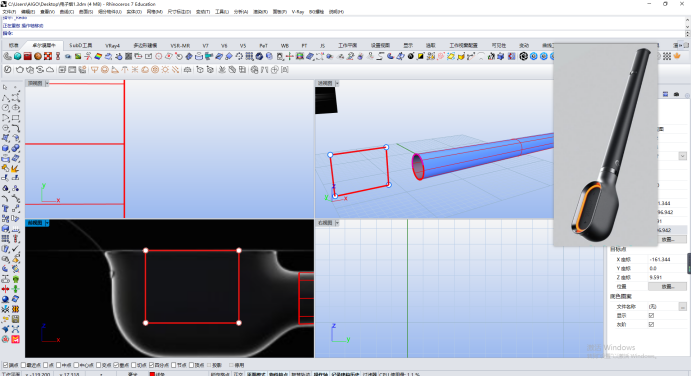Switch to the VRay4 toolbar tab
Image resolution: width=692 pixels, height=377 pixels.
point(113,45)
